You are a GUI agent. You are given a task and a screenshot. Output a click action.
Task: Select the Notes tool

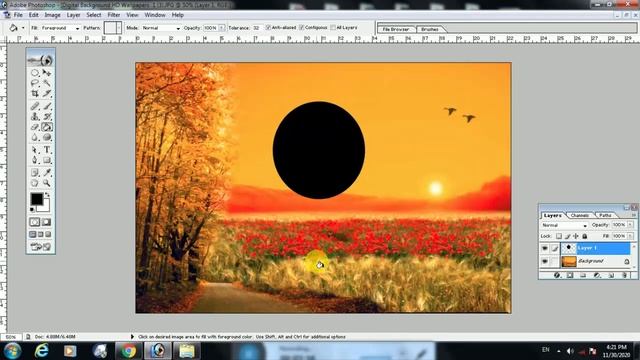click(35, 173)
